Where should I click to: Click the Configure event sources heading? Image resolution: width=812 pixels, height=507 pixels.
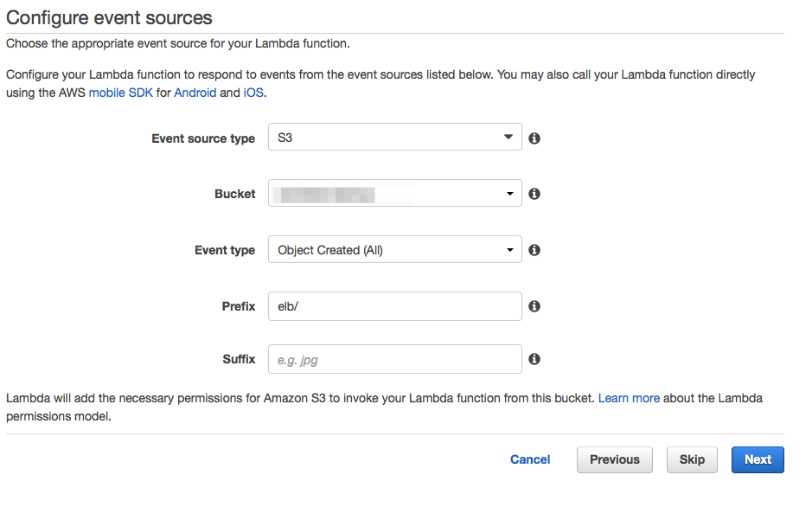pos(109,17)
